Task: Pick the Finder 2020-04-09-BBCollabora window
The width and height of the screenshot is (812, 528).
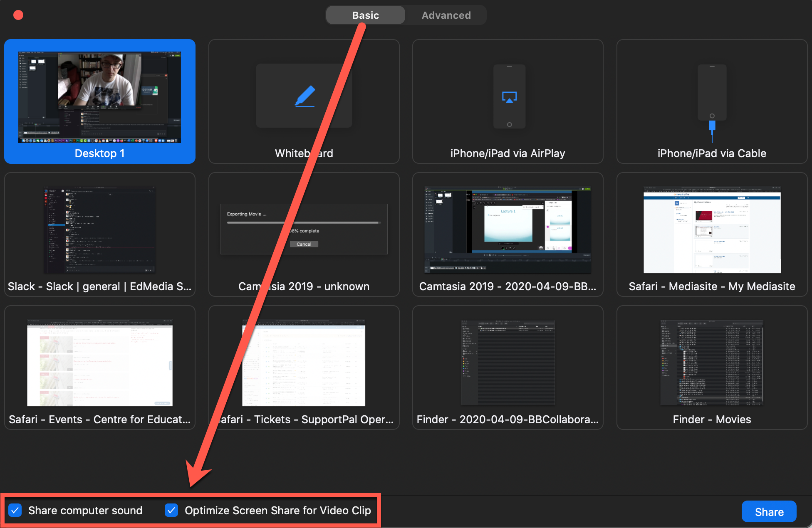Action: pyautogui.click(x=507, y=363)
